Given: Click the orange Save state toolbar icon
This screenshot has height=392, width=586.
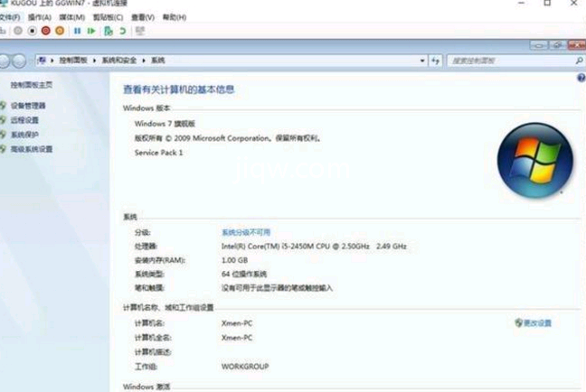Looking at the screenshot, I should pyautogui.click(x=60, y=31).
